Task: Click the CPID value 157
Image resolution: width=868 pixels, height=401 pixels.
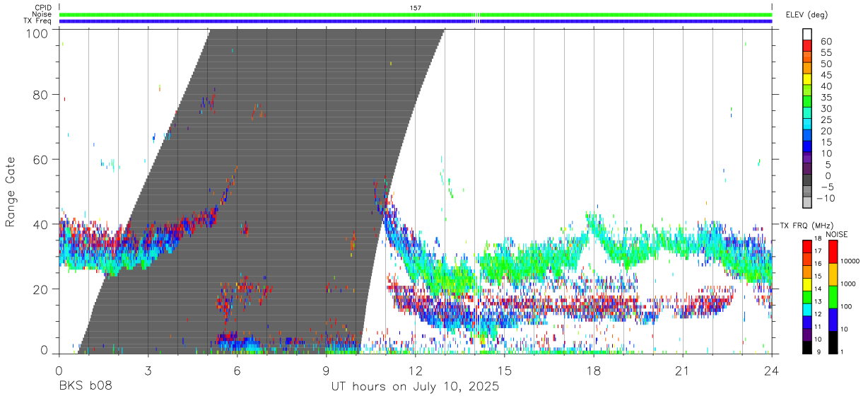Action: [x=416, y=8]
